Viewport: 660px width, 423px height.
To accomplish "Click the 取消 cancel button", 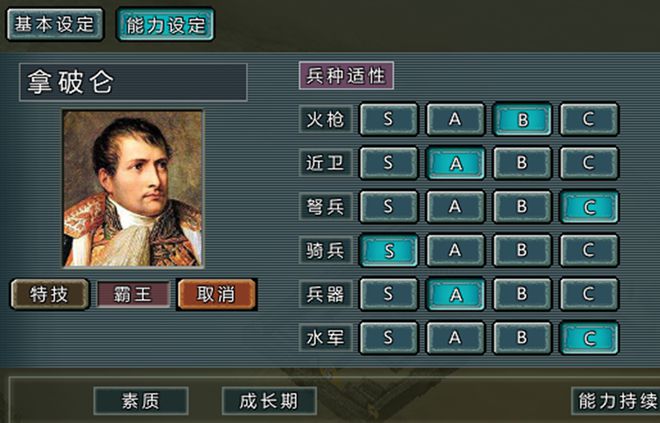I will (x=216, y=294).
